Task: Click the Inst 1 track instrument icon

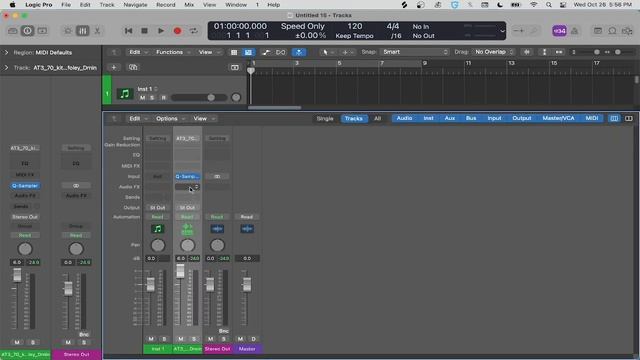Action: point(125,94)
